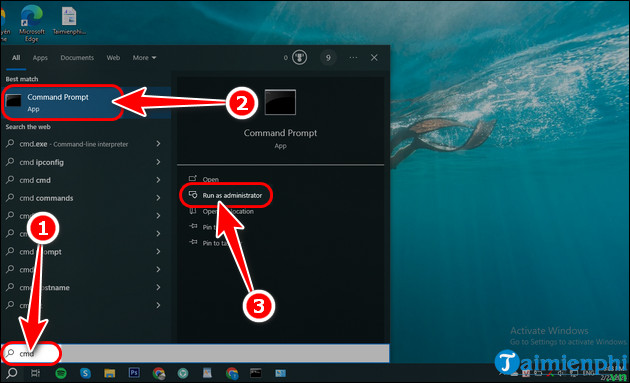The image size is (630, 383).
Task: Choose Open file location
Action: click(x=222, y=211)
